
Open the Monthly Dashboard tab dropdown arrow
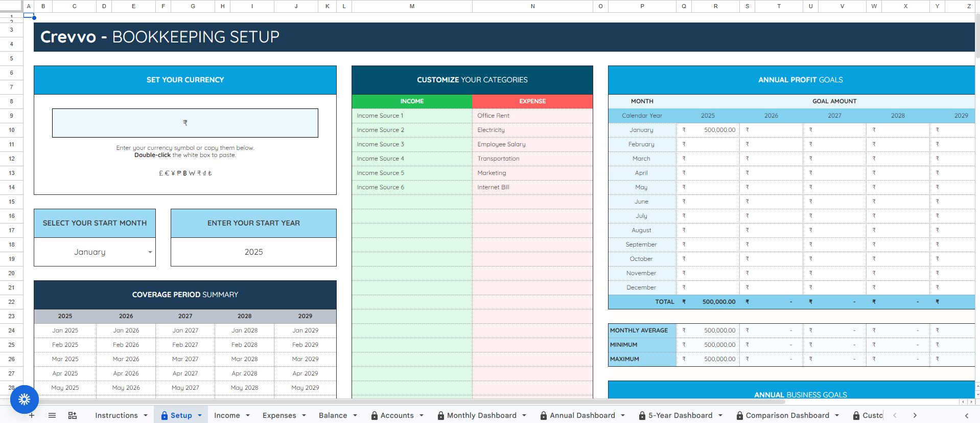pyautogui.click(x=524, y=415)
